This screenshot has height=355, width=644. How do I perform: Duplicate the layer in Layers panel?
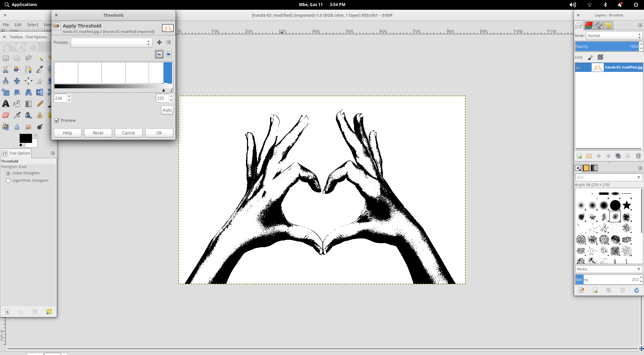click(x=618, y=156)
